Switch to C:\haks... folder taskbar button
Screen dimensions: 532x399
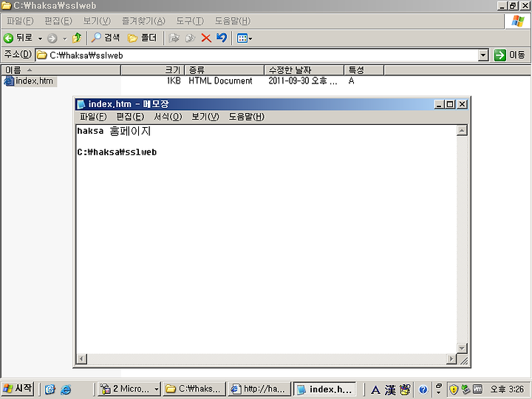pos(194,389)
